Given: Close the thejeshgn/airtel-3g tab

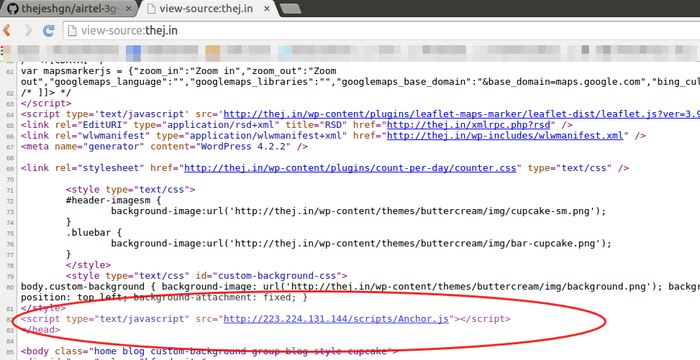Looking at the screenshot, I should point(129,8).
